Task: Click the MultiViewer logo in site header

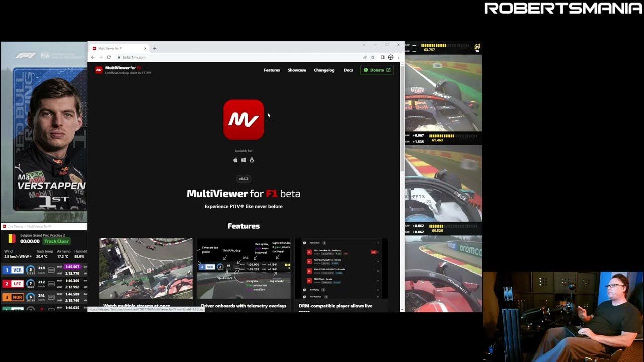Action: (x=99, y=70)
